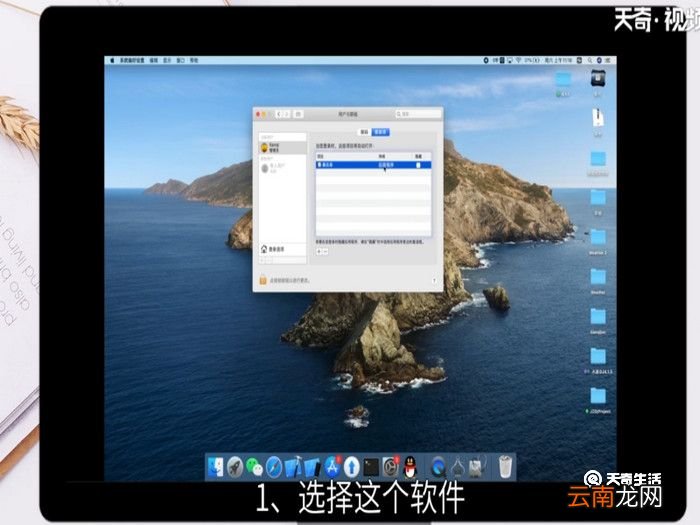Click the Apple menu logo
Viewport: 700px width, 525px height.
pyautogui.click(x=112, y=60)
